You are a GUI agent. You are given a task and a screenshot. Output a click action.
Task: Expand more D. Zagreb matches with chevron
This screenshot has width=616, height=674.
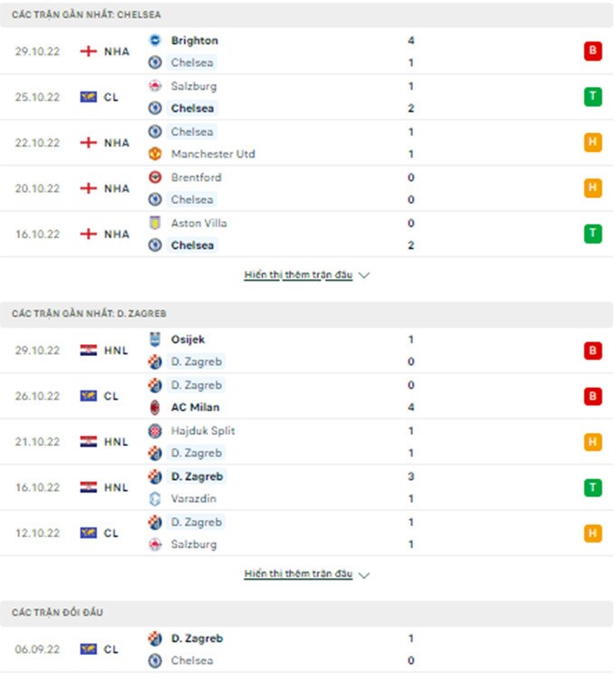(364, 575)
